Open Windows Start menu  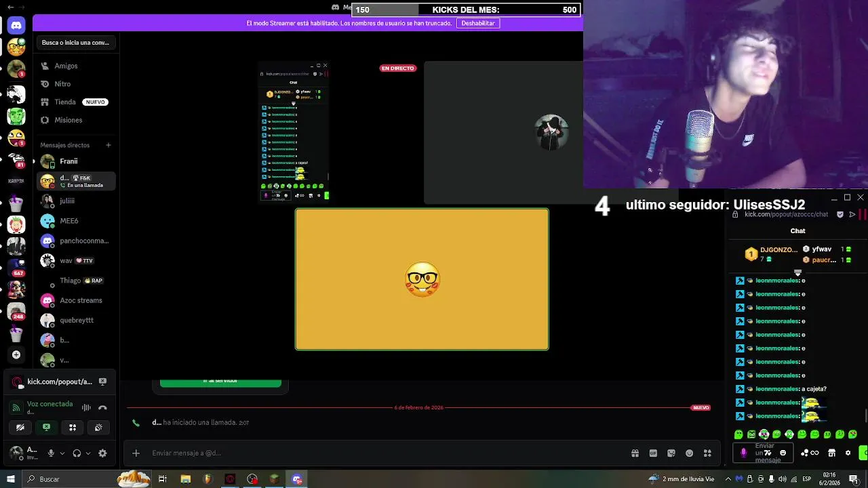point(10,479)
